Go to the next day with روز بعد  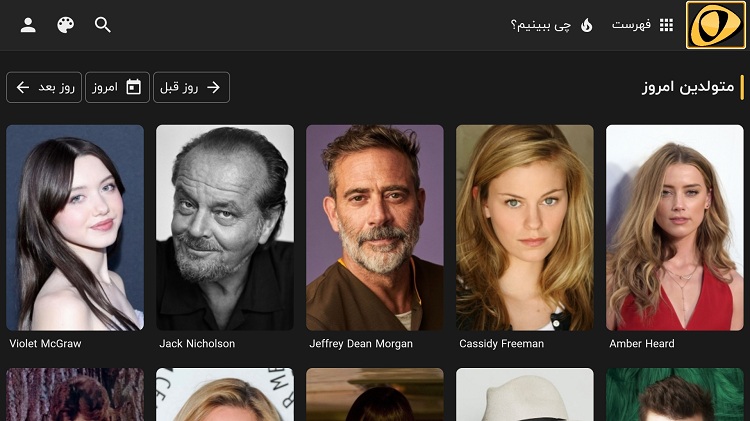pos(44,87)
